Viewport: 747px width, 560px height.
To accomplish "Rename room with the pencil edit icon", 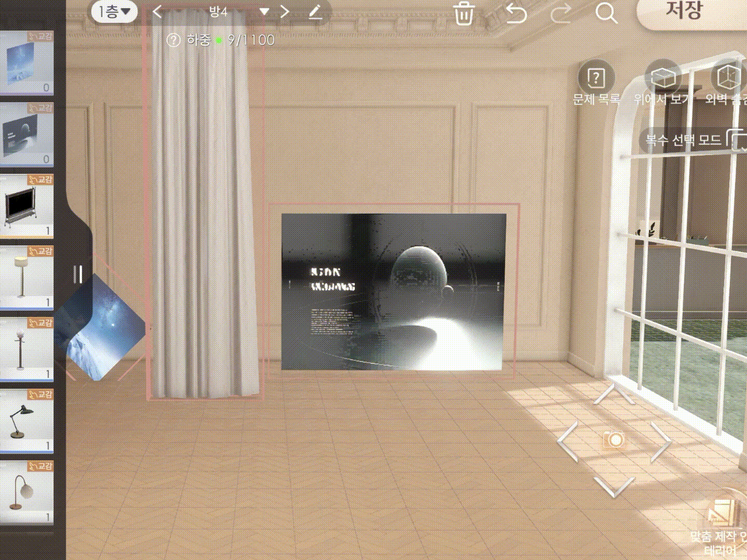I will [315, 12].
